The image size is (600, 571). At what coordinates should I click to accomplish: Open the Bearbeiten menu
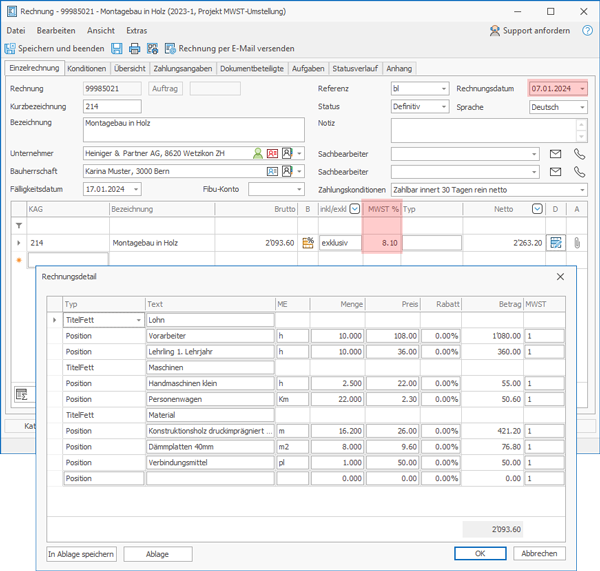(56, 31)
